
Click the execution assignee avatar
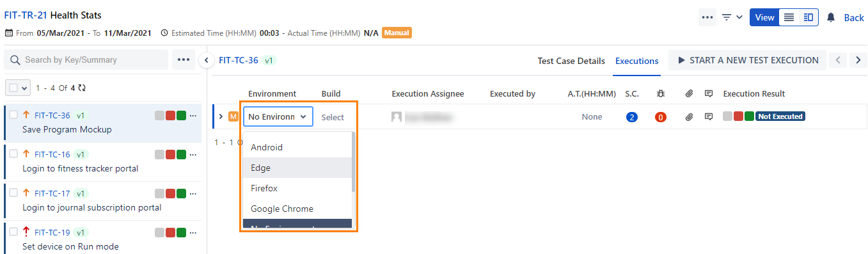(x=397, y=117)
